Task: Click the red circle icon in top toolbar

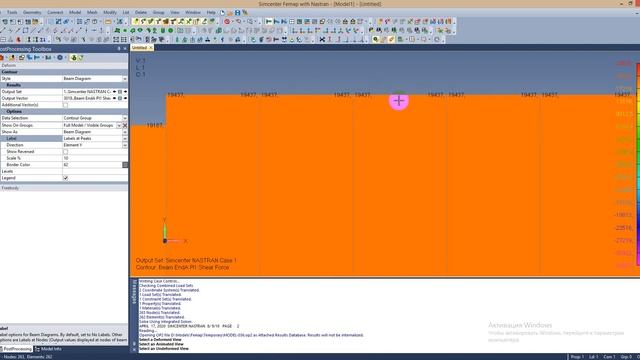Action: tap(227, 21)
